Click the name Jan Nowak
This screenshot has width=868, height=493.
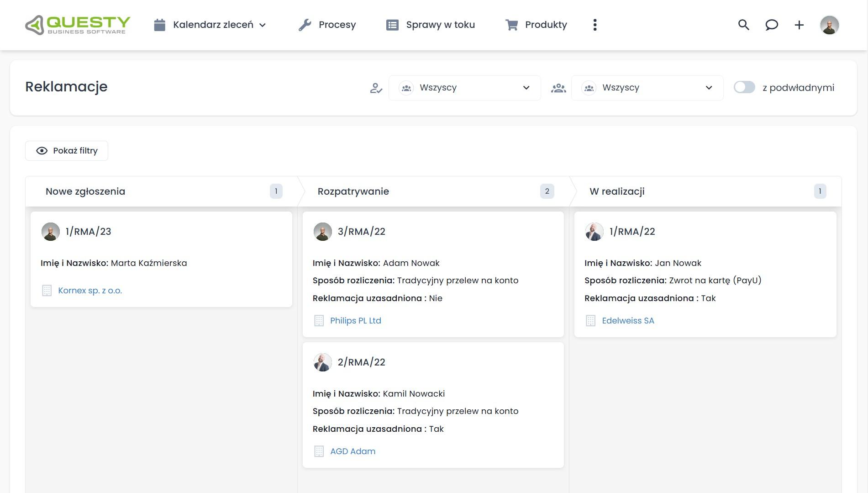(x=678, y=263)
